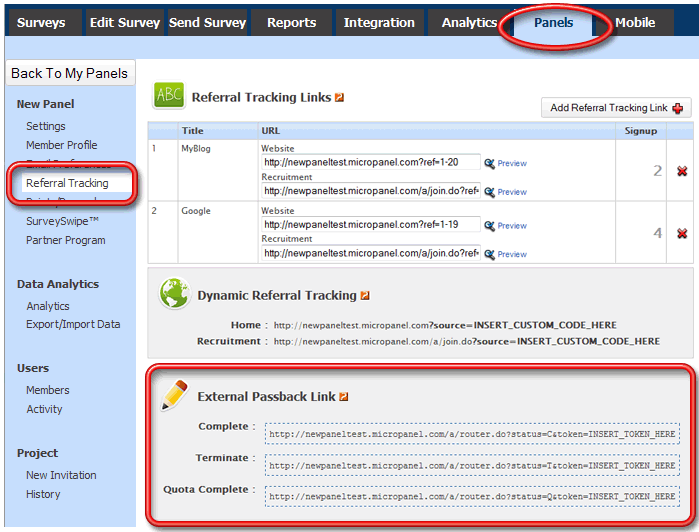The width and height of the screenshot is (699, 532).
Task: Click the Terminate passback URL box
Action: pyautogui.click(x=472, y=465)
